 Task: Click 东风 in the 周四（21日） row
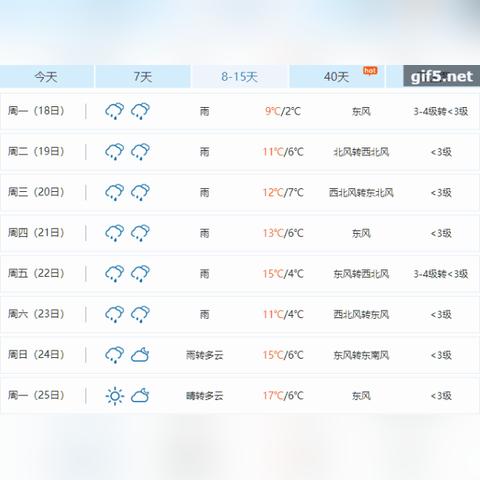click(361, 233)
